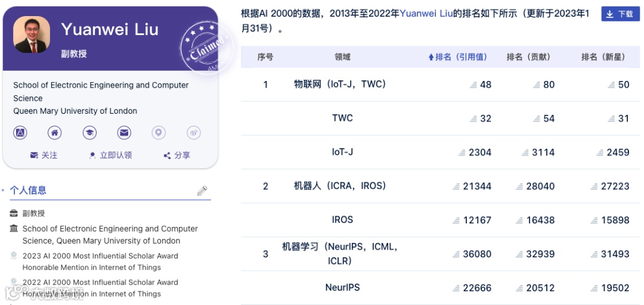The height and width of the screenshot is (305, 644).
Task: Click the list icon beside NeurIPS rank 22666
Action: (456, 288)
